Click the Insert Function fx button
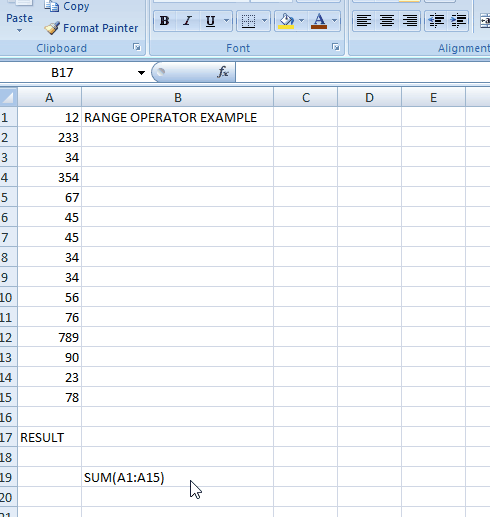This screenshot has width=490, height=517. (223, 72)
